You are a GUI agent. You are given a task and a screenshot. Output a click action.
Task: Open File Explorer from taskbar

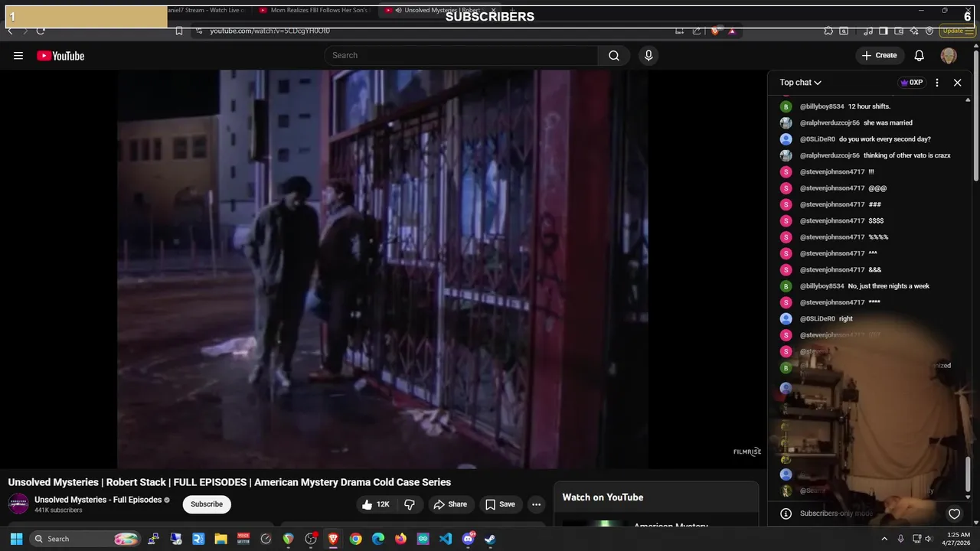point(220,539)
